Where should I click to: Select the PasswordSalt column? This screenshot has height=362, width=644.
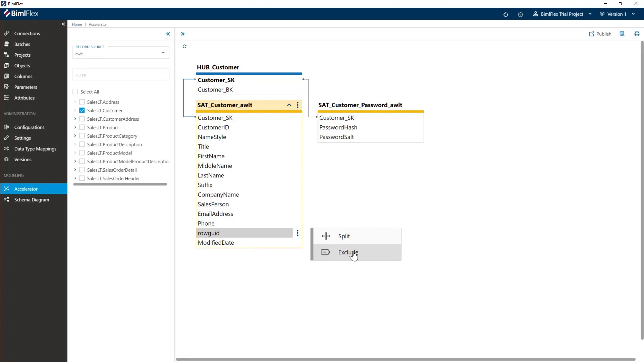[x=371, y=137]
